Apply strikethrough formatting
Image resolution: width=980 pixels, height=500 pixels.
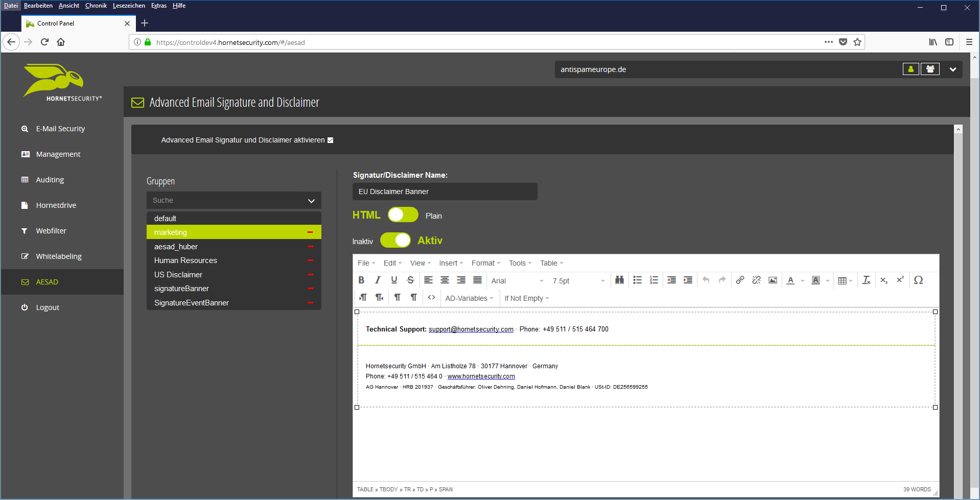coord(410,280)
